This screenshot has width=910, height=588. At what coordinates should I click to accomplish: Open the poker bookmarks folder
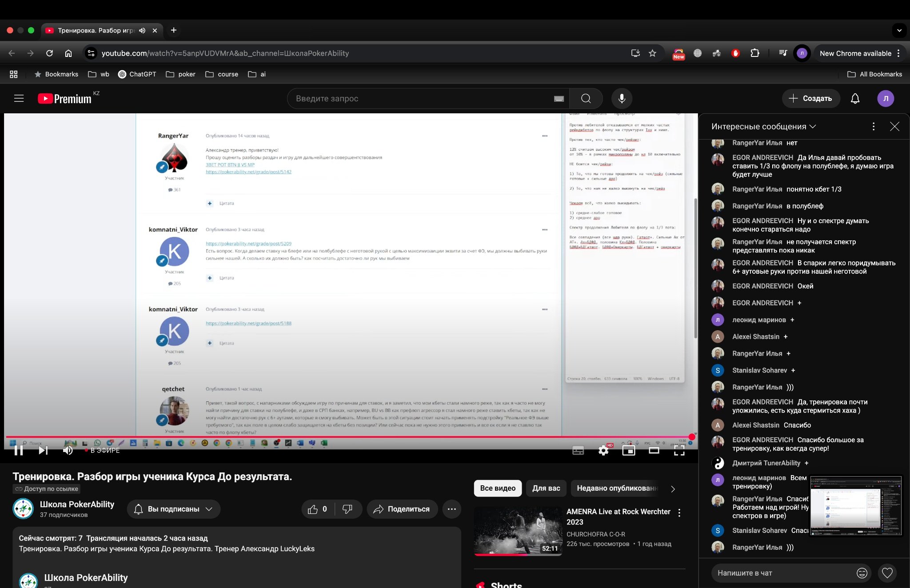point(181,74)
